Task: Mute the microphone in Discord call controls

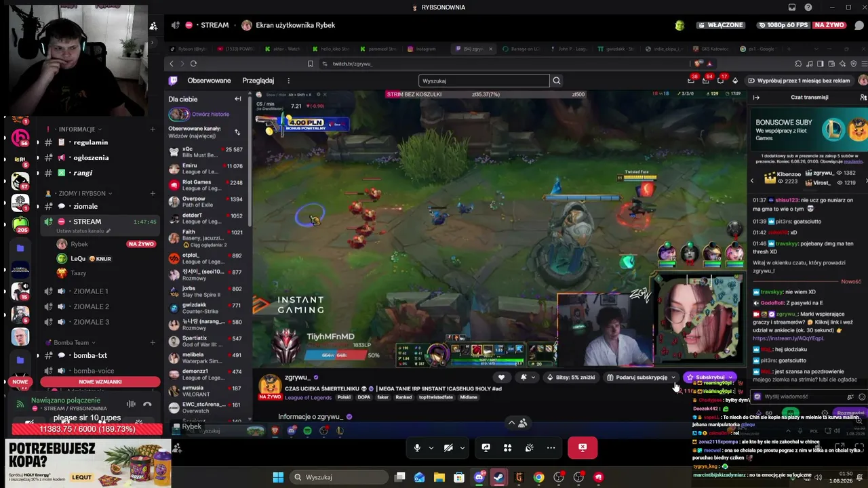Action: pyautogui.click(x=417, y=447)
